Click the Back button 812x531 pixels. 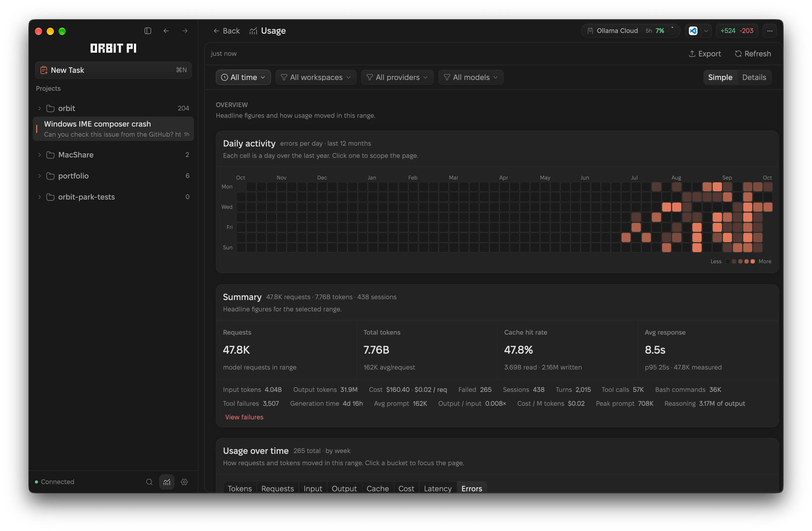coord(227,31)
